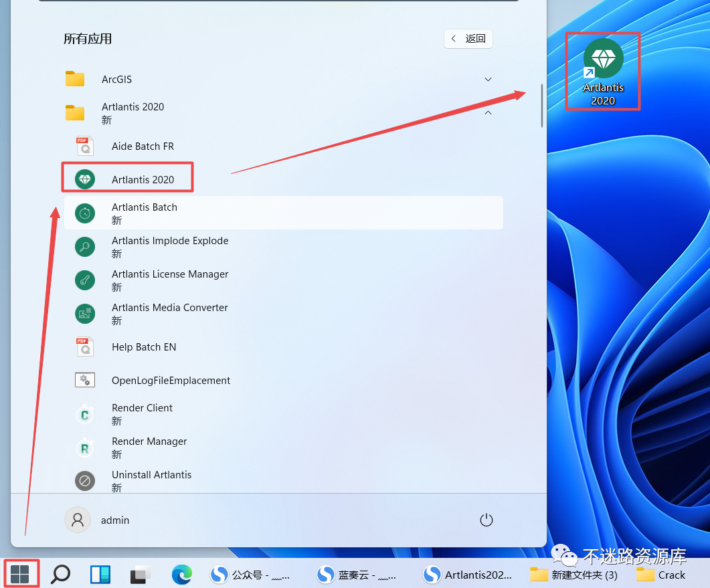Image resolution: width=710 pixels, height=588 pixels.
Task: Open the Crack folder window on taskbar
Action: pyautogui.click(x=661, y=575)
